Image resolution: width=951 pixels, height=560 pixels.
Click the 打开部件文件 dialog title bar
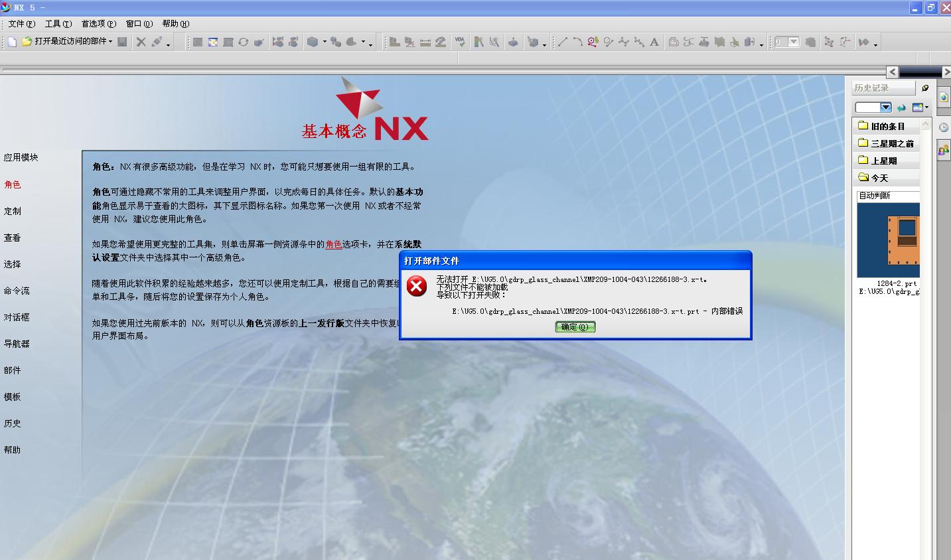coord(575,261)
